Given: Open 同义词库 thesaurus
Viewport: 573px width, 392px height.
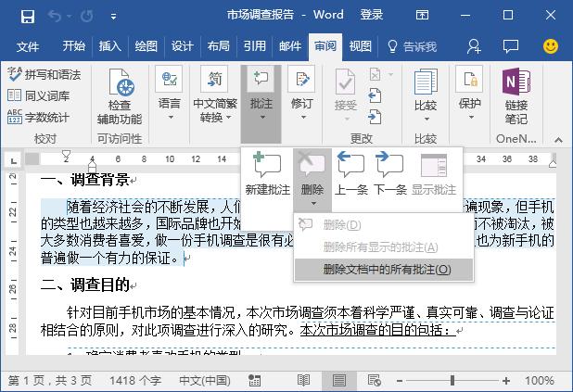Looking at the screenshot, I should (39, 96).
